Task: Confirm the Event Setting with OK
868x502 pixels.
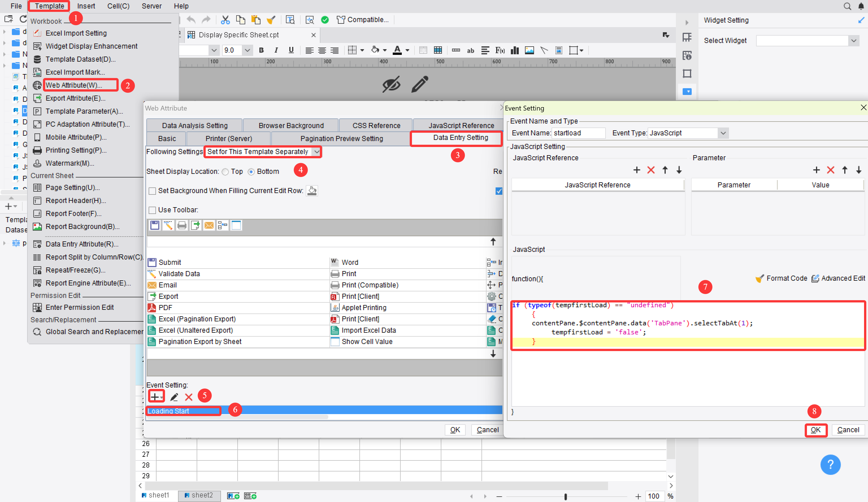Action: point(816,430)
